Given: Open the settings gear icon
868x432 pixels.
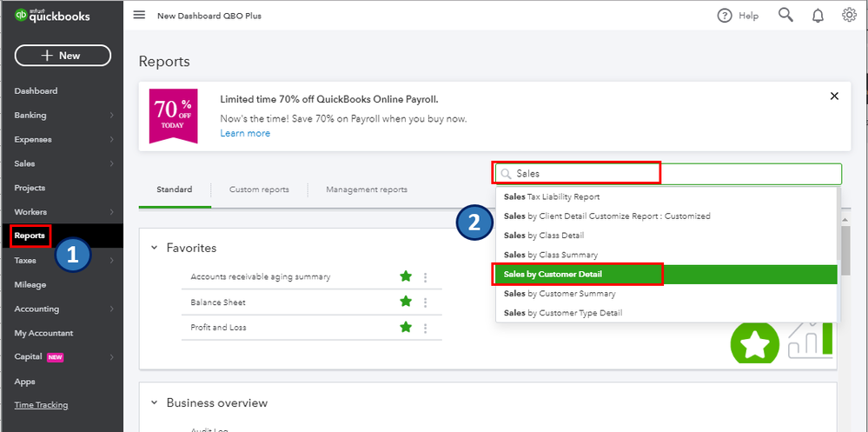Looking at the screenshot, I should pyautogui.click(x=849, y=15).
